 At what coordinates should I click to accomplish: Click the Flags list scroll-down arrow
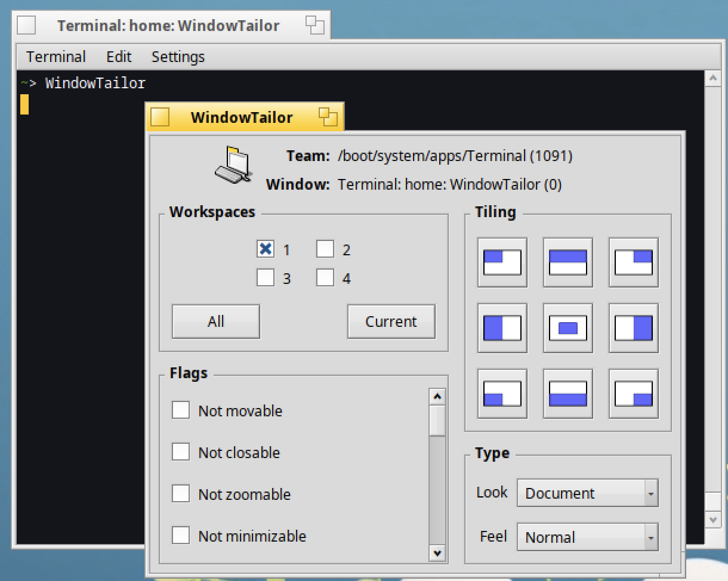tap(437, 553)
